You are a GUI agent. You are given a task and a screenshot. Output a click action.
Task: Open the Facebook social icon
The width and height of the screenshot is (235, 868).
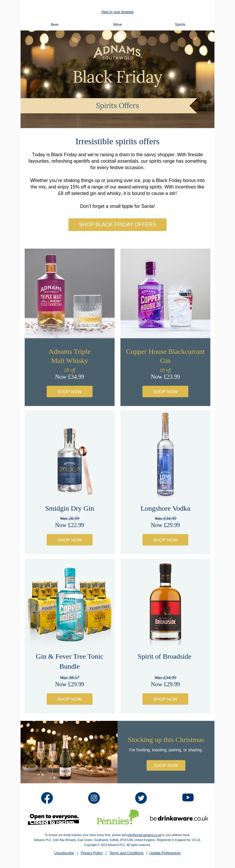[x=47, y=798]
